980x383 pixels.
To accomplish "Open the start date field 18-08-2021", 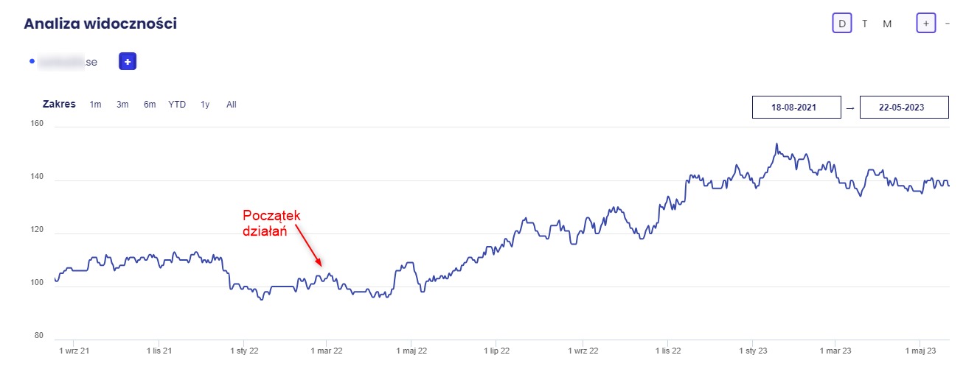I will [796, 107].
